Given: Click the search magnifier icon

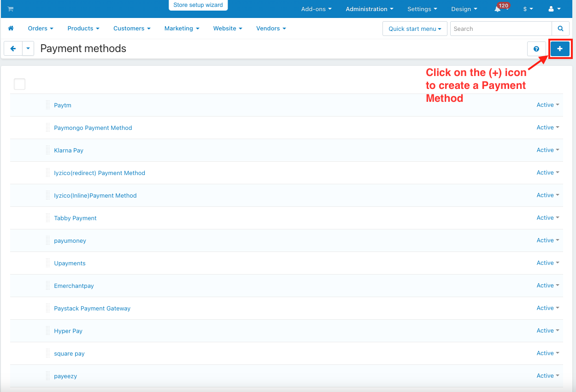Looking at the screenshot, I should click(560, 29).
